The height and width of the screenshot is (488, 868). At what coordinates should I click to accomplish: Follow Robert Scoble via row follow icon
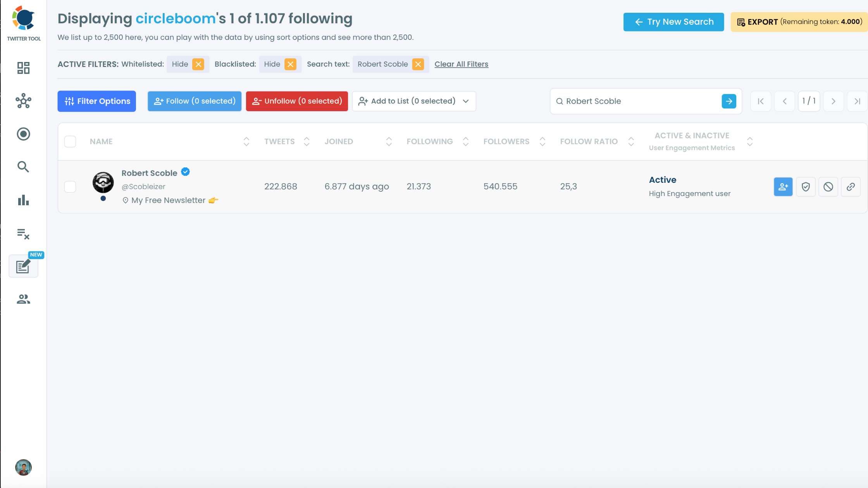pos(783,187)
